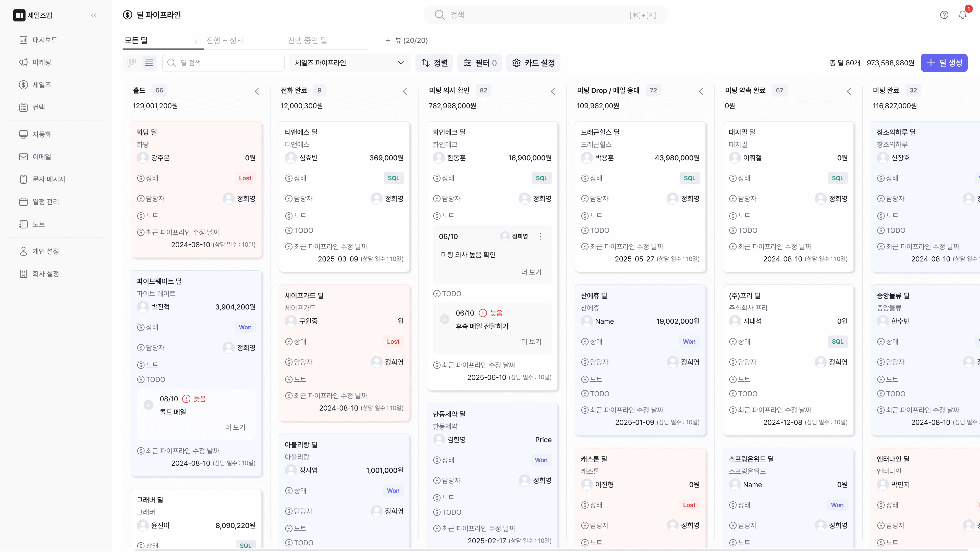Open the 필터 button
This screenshot has width=980, height=552.
pos(479,63)
